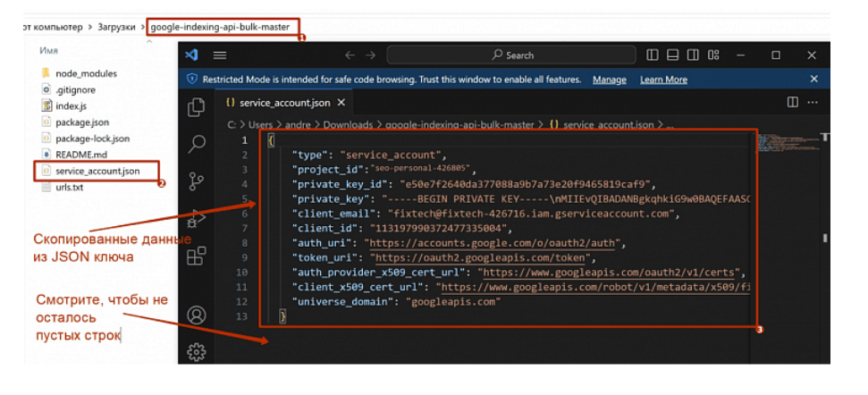Go forward with the right arrow
This screenshot has height=395, width=868.
(x=370, y=55)
